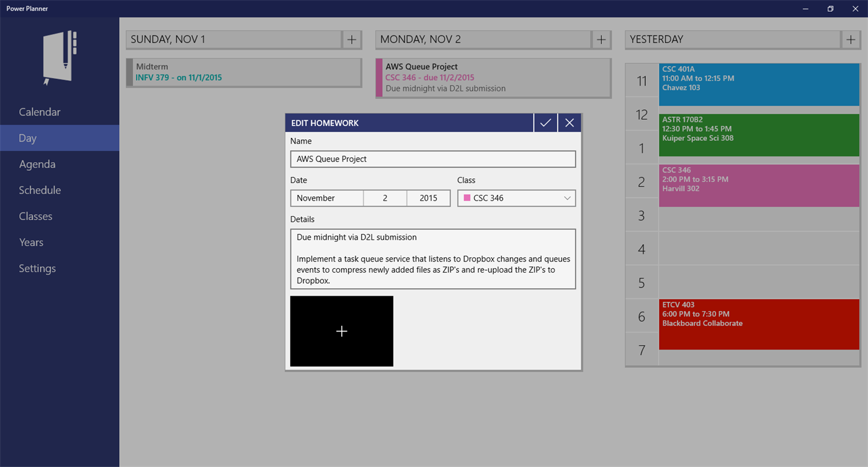Open the Classes section
This screenshot has height=467, width=868.
coord(34,216)
